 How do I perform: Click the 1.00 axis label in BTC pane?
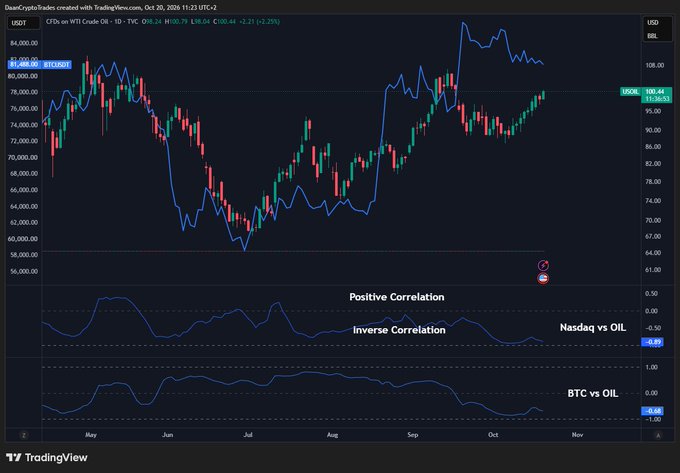click(x=652, y=367)
